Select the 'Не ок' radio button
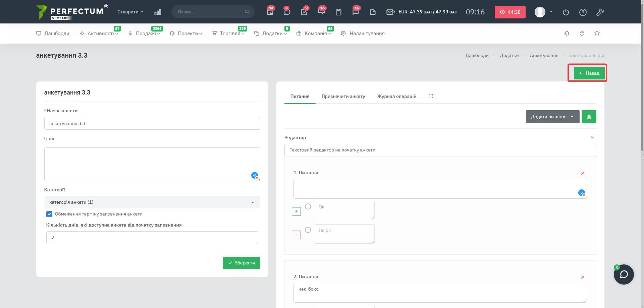The image size is (644, 308). pyautogui.click(x=308, y=230)
